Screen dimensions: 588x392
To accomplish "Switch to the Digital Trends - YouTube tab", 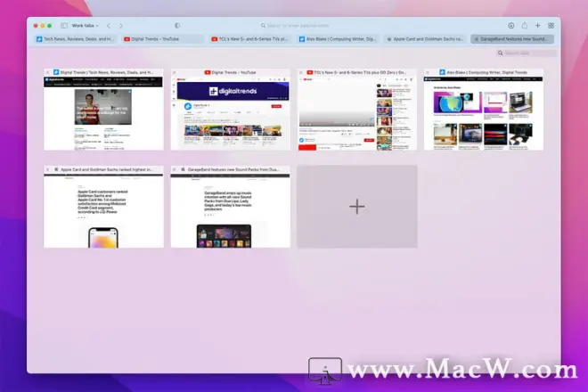I will (x=163, y=39).
